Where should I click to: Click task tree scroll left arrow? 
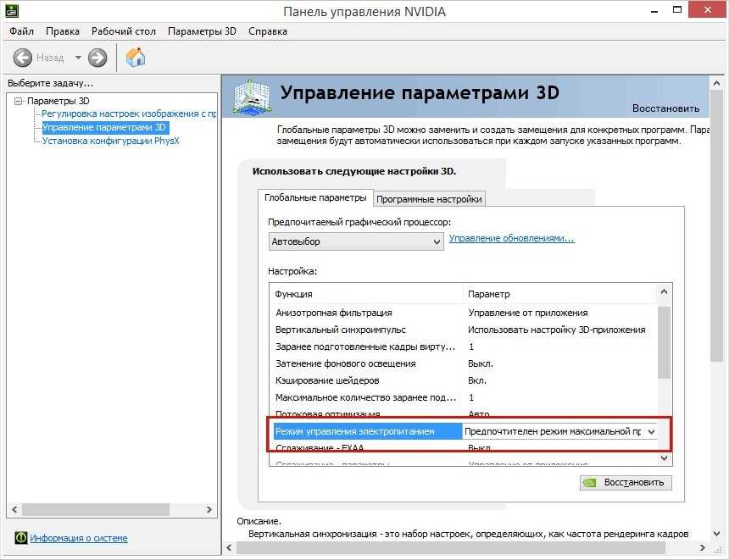click(15, 509)
